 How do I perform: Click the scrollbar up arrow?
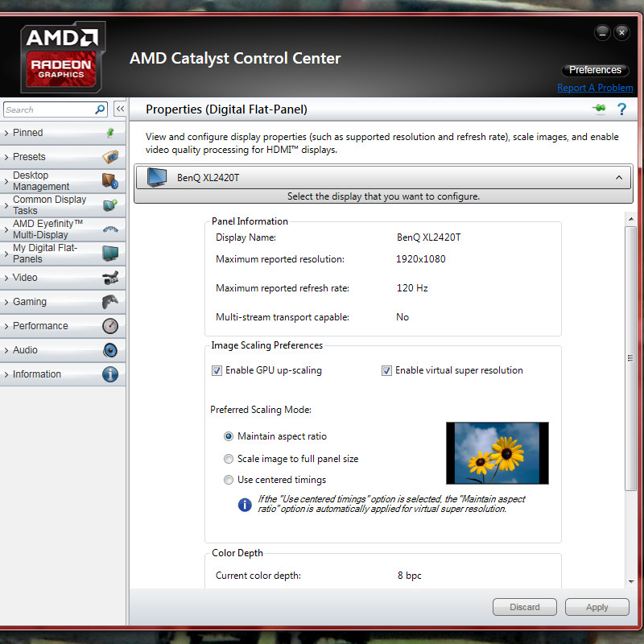click(631, 219)
